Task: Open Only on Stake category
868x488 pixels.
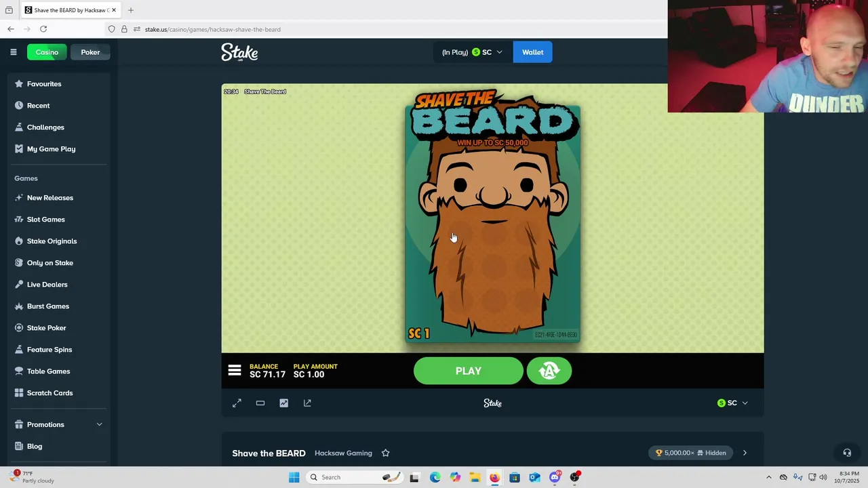Action: coord(58,263)
